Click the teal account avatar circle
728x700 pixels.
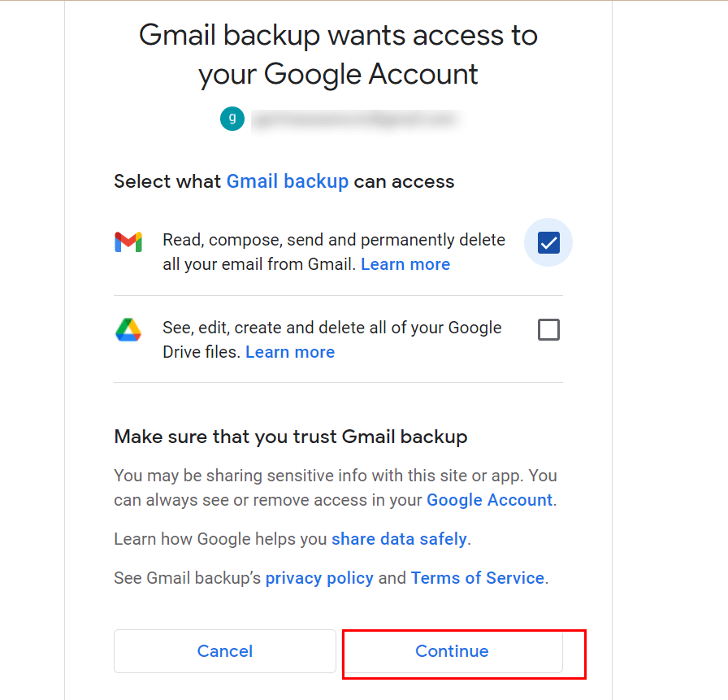pyautogui.click(x=232, y=119)
